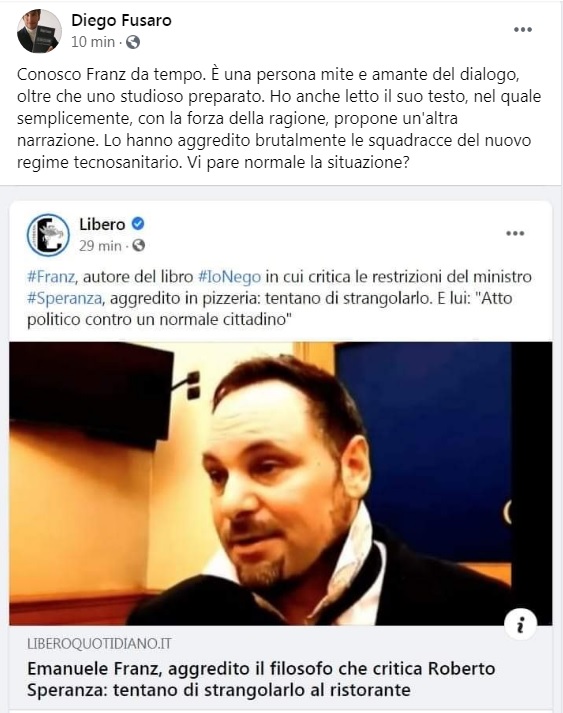Click the Libero post caption text

[x=279, y=298]
